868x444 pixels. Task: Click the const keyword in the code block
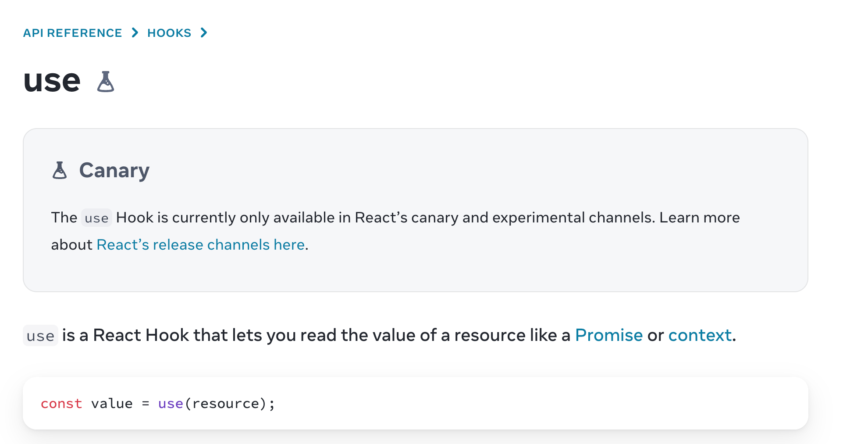click(x=61, y=404)
